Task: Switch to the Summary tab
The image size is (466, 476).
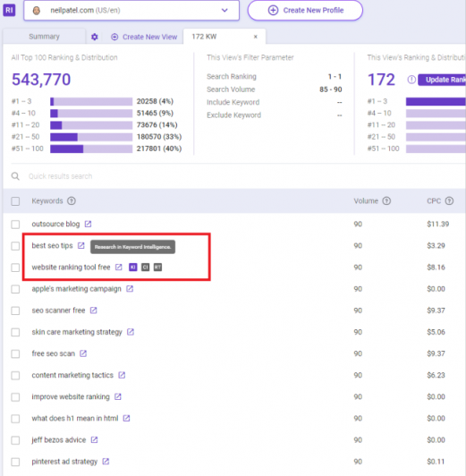Action: point(45,37)
